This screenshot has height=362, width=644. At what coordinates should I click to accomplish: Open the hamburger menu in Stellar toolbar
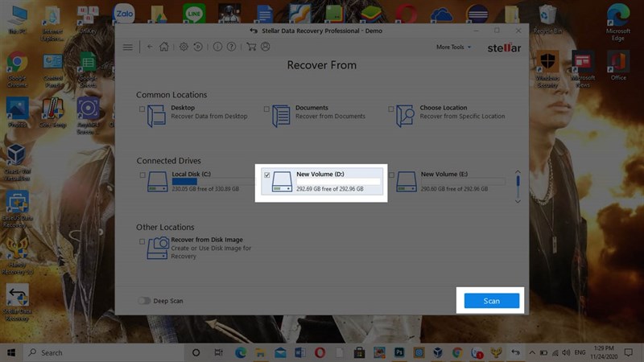[128, 47]
